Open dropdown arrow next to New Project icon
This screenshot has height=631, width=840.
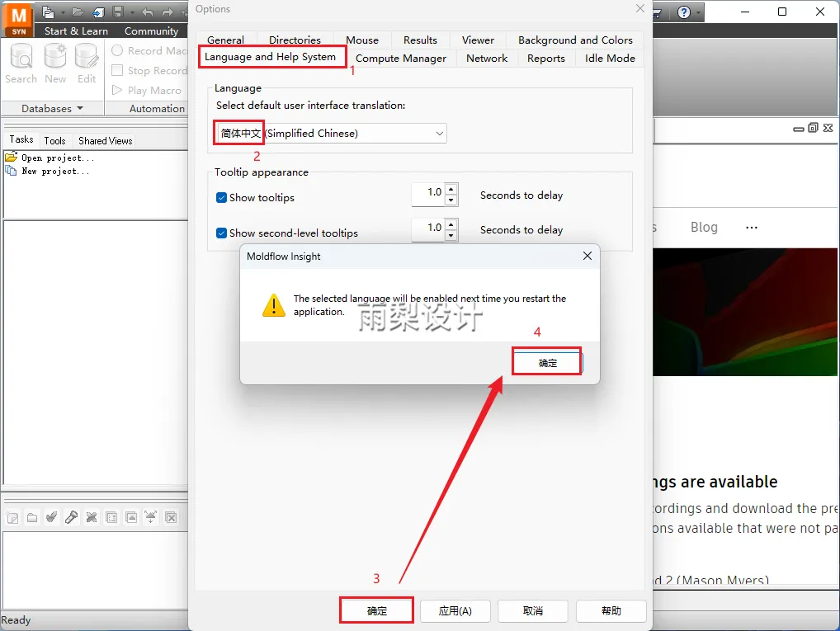tap(63, 12)
